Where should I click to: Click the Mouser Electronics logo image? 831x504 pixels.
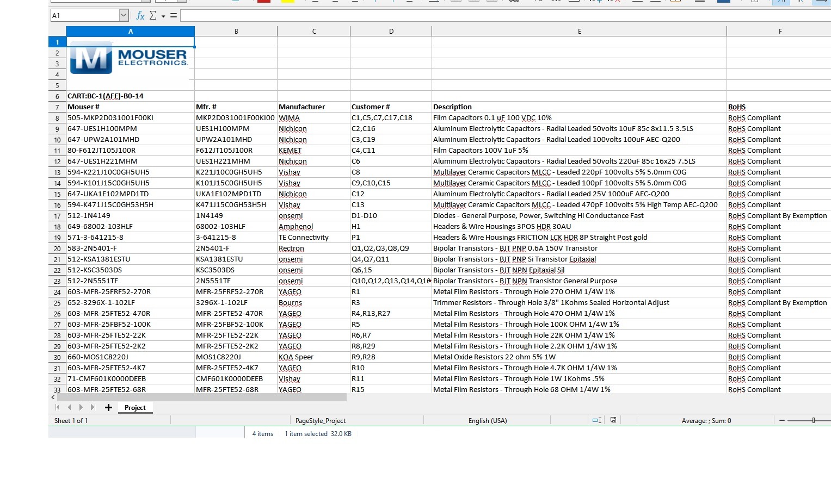click(x=130, y=58)
